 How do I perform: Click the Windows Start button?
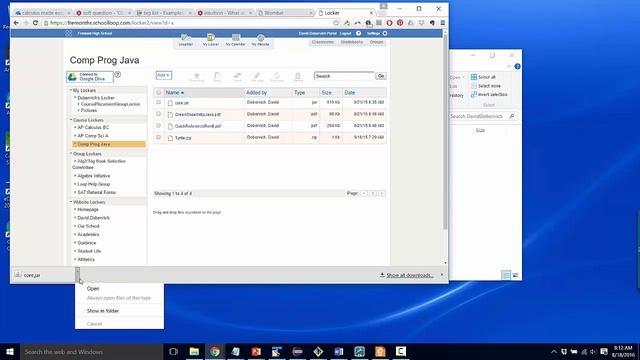click(x=10, y=351)
